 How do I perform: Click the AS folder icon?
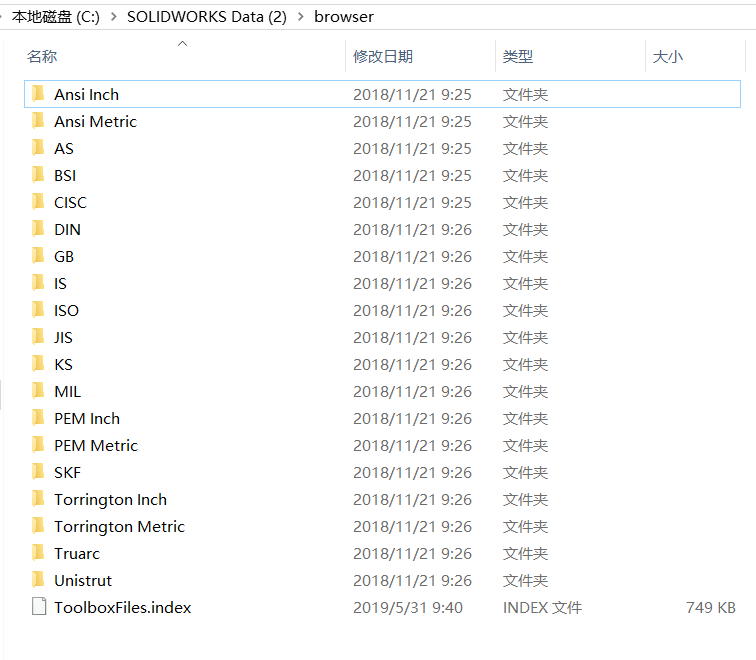click(39, 148)
